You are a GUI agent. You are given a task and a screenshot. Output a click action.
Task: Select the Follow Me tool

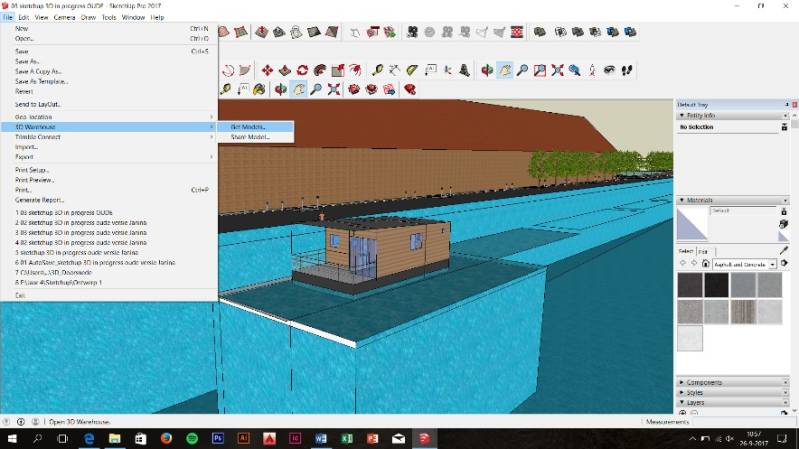pyautogui.click(x=320, y=70)
